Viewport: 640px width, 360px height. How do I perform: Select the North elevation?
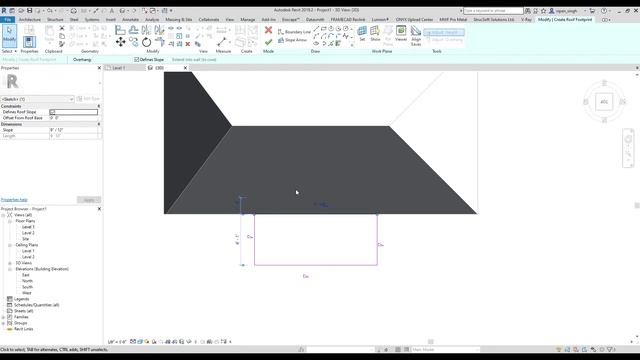click(x=27, y=281)
